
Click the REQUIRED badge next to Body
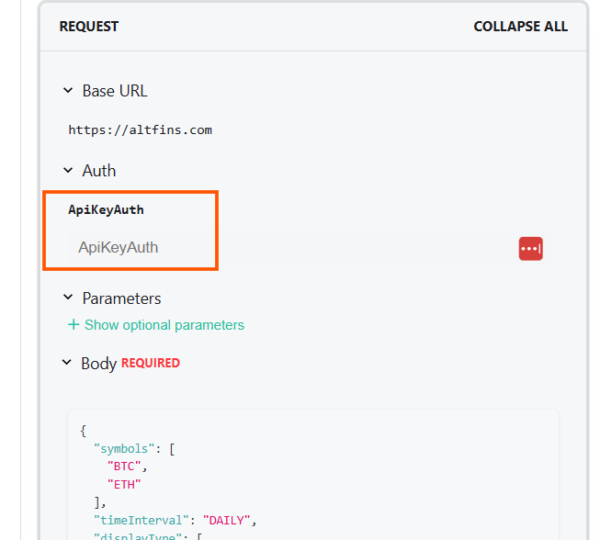click(x=150, y=363)
